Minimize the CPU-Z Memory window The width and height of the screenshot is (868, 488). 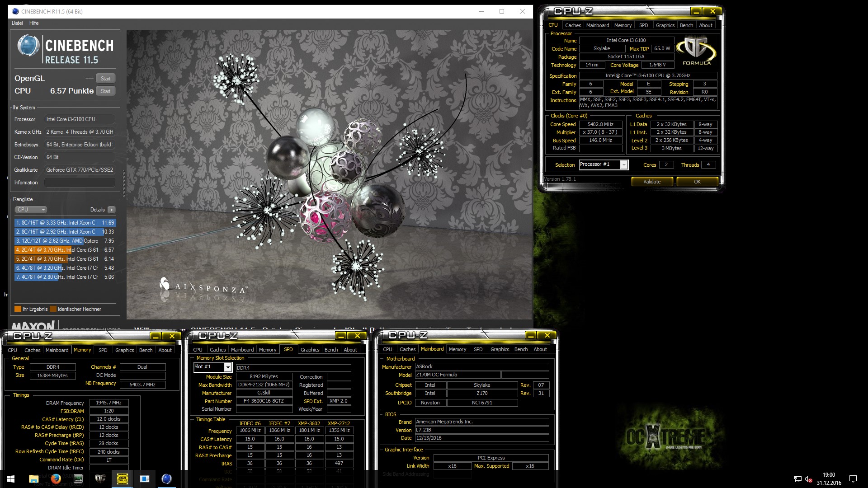click(156, 336)
